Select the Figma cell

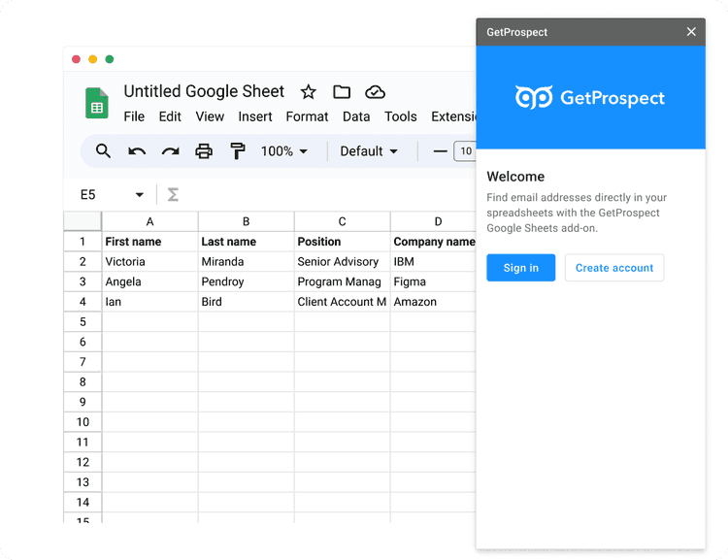click(433, 281)
